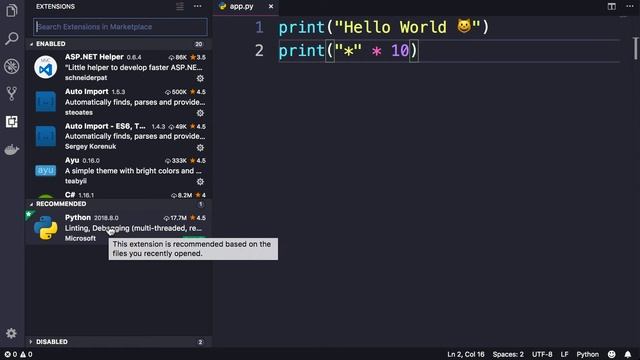Open Extensions panel more actions menu
The height and width of the screenshot is (360, 640).
click(198, 7)
